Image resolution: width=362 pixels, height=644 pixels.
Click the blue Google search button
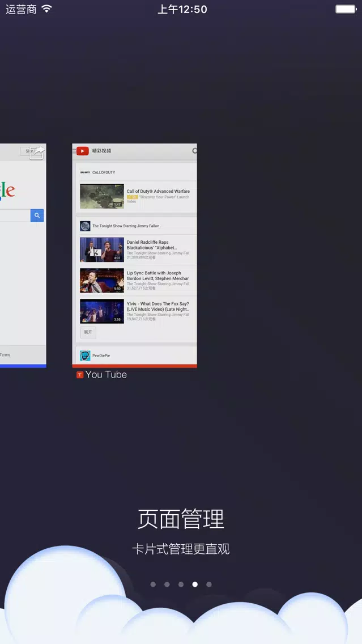pyautogui.click(x=37, y=215)
